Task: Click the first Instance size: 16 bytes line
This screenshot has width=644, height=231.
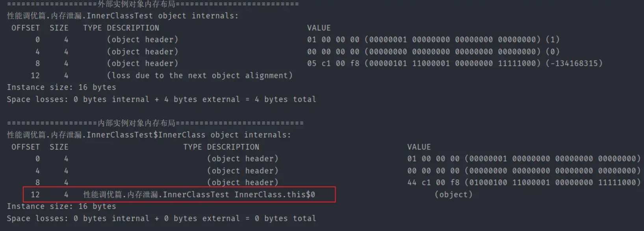Action: (x=61, y=87)
